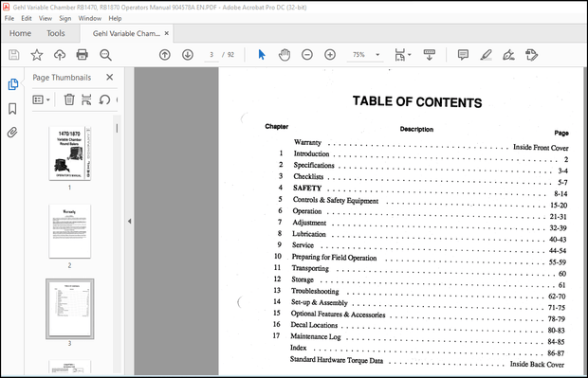The image size is (588, 378).
Task: Open the Fill & Sign pen tool
Action: 508,55
